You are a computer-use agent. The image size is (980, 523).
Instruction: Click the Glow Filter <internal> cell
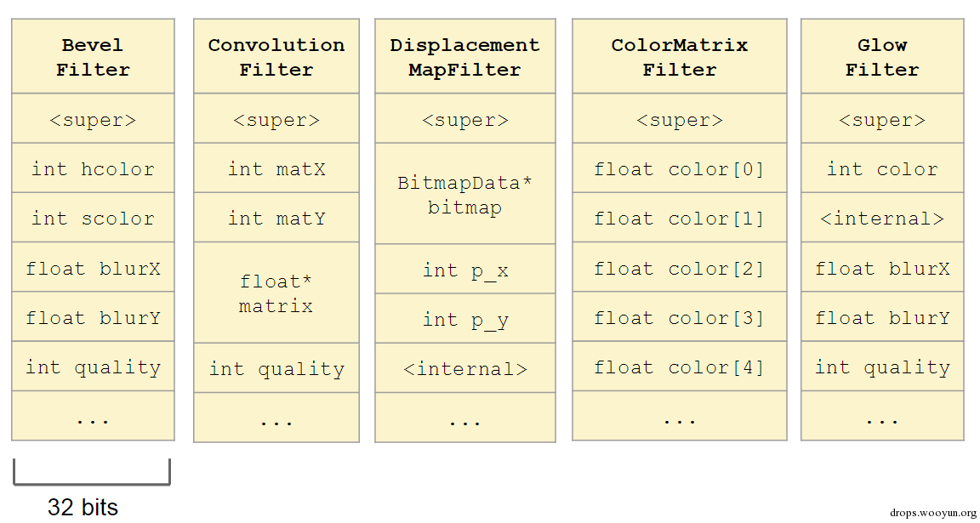click(882, 218)
